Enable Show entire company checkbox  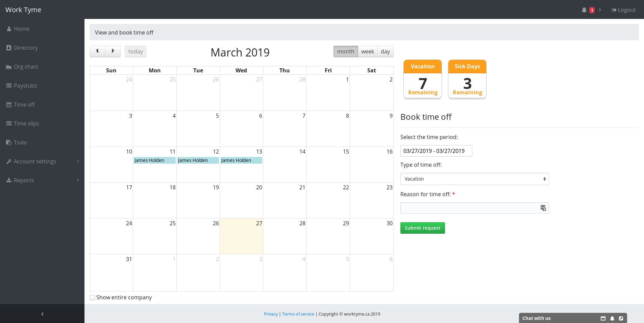[x=92, y=298]
